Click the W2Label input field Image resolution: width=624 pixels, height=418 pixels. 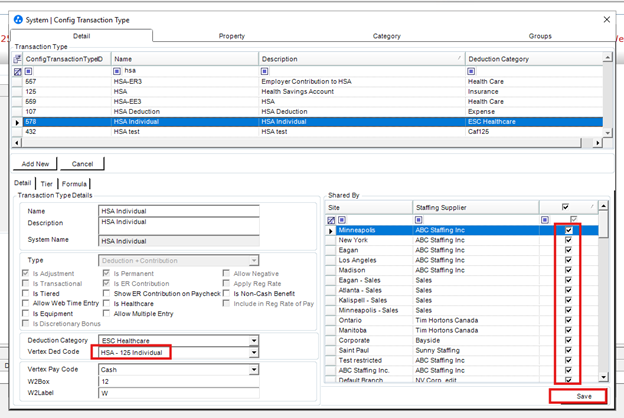pyautogui.click(x=179, y=393)
